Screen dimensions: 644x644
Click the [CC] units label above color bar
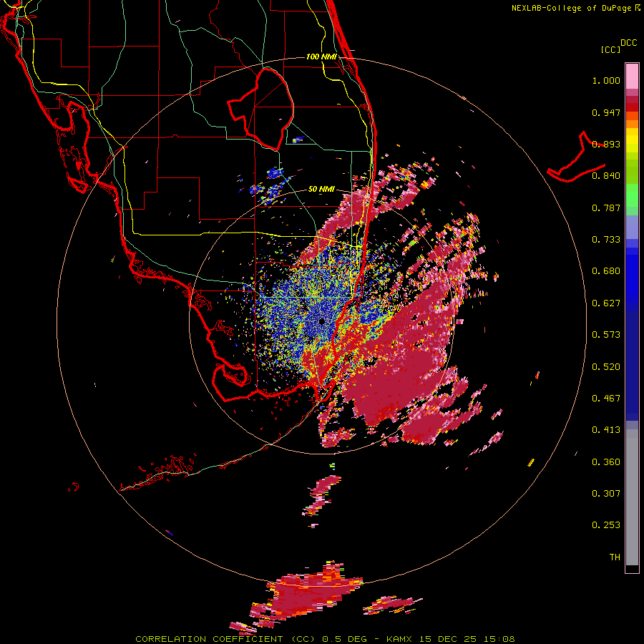[x=610, y=49]
